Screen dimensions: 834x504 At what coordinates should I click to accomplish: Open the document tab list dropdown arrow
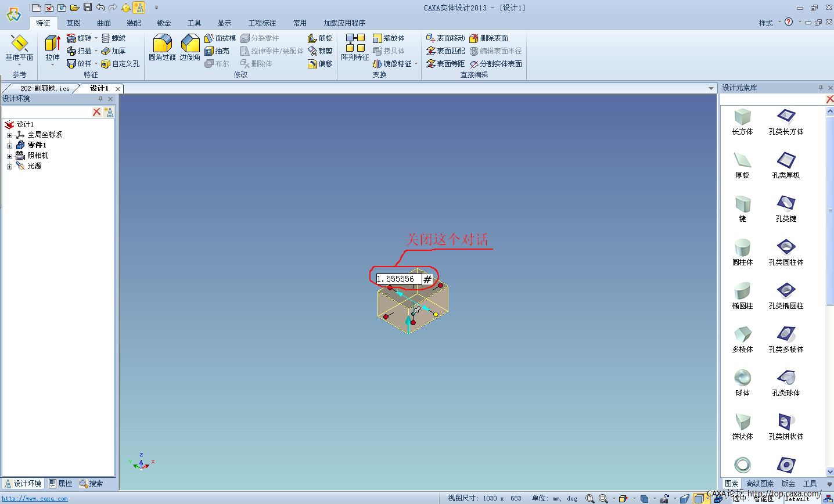tap(711, 89)
